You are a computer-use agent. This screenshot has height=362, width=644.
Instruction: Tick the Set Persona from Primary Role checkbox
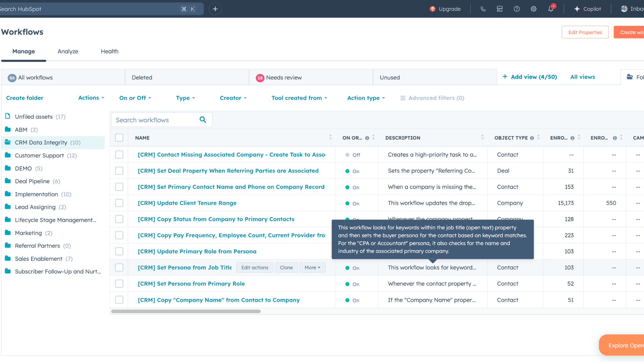(x=119, y=284)
